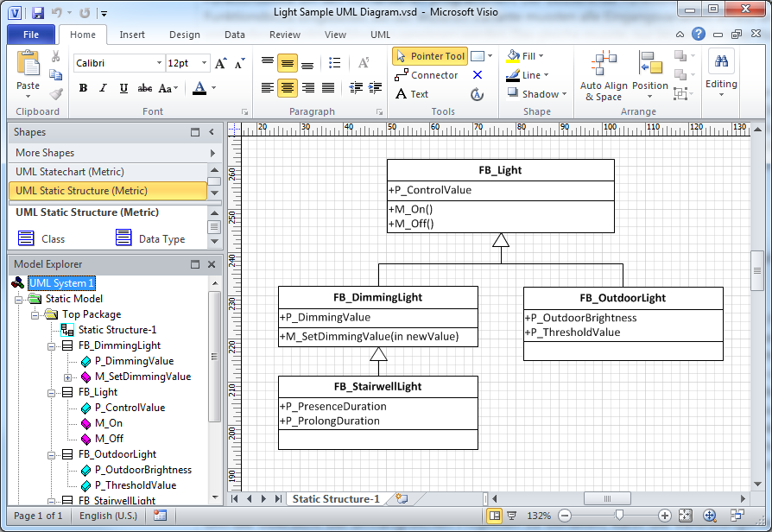Image resolution: width=772 pixels, height=532 pixels.
Task: Click the Save icon in quick access toolbar
Action: coord(37,13)
